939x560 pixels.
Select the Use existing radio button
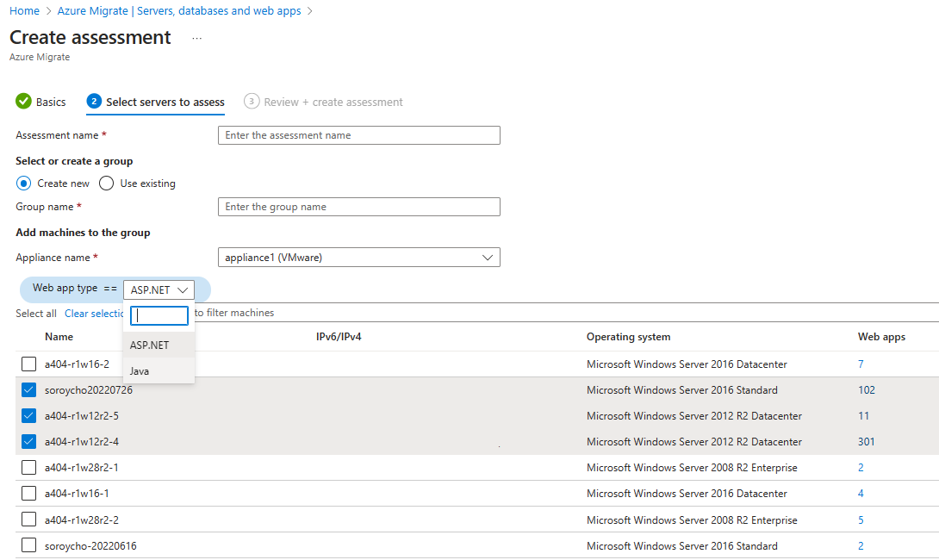tap(106, 183)
